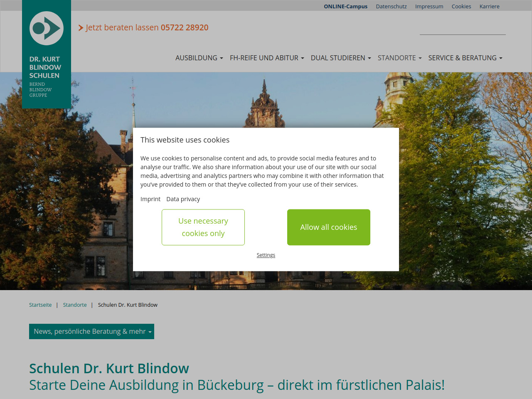The height and width of the screenshot is (399, 532).
Task: Call phone number 05722 28920 link
Action: pos(185,27)
